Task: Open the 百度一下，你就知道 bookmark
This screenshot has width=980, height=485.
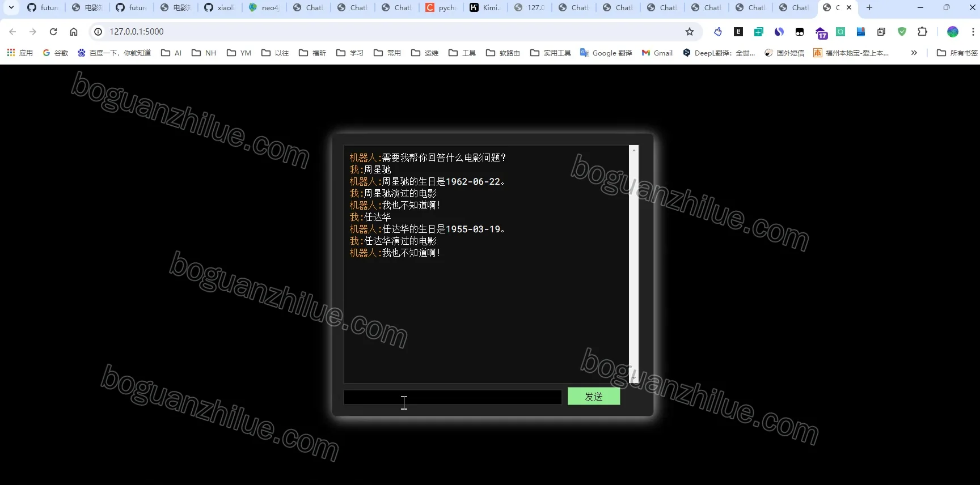Action: pyautogui.click(x=114, y=53)
